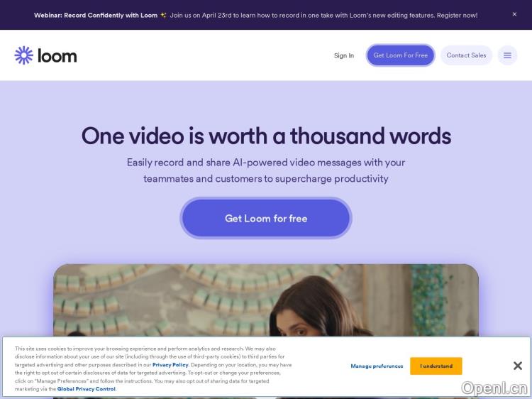Select header Get Loom For Free button

[400, 55]
